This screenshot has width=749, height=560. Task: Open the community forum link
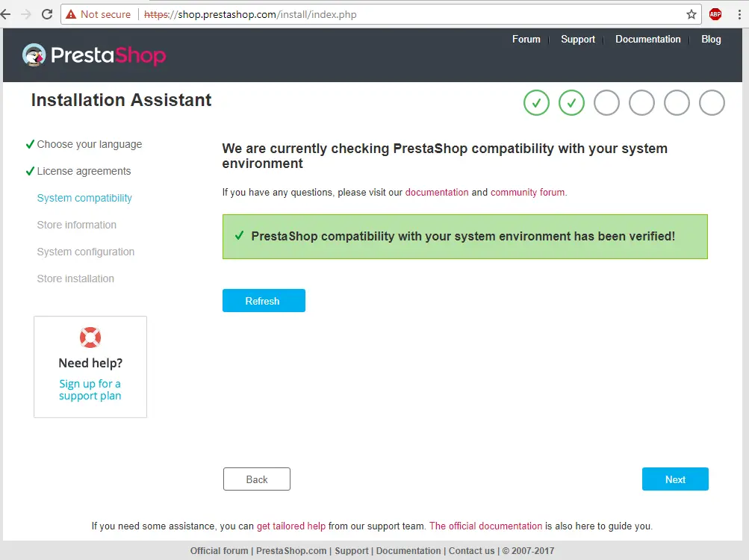pos(527,192)
